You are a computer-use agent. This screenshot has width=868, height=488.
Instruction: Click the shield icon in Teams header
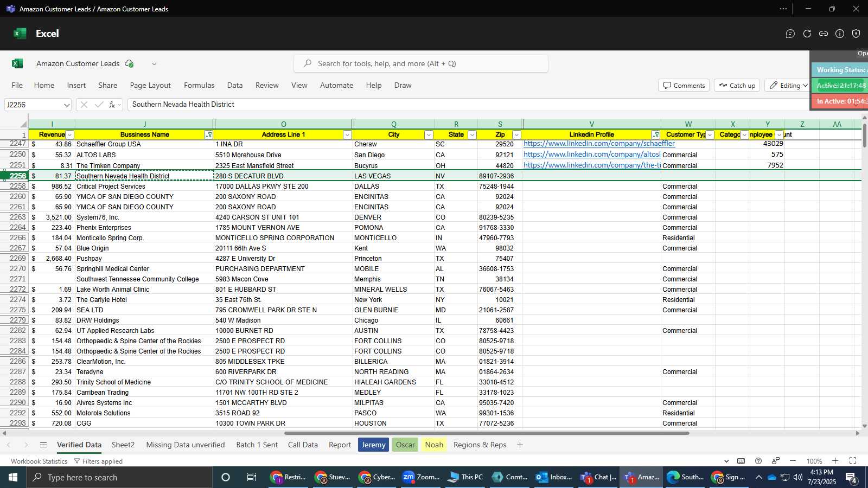tap(856, 34)
